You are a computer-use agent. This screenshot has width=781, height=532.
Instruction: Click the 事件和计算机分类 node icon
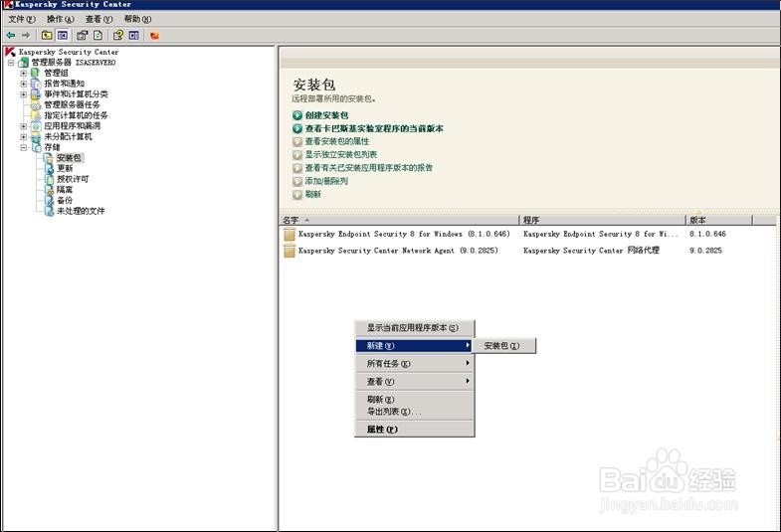tap(36, 94)
